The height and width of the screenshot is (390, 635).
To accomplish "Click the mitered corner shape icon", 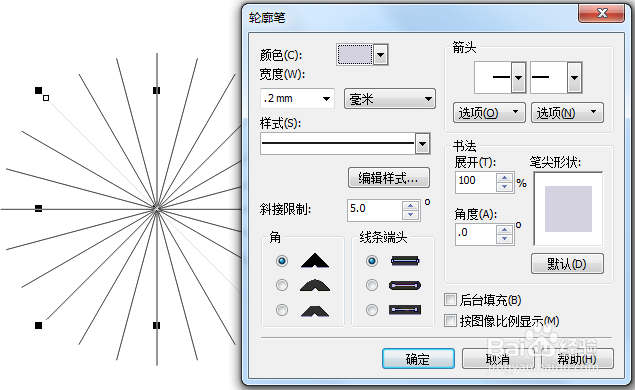I will click(315, 261).
